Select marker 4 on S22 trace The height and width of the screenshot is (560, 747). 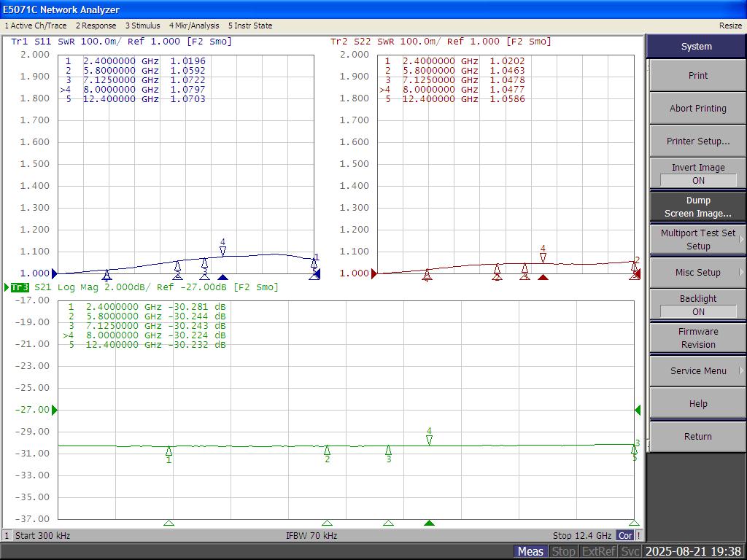[x=543, y=257]
